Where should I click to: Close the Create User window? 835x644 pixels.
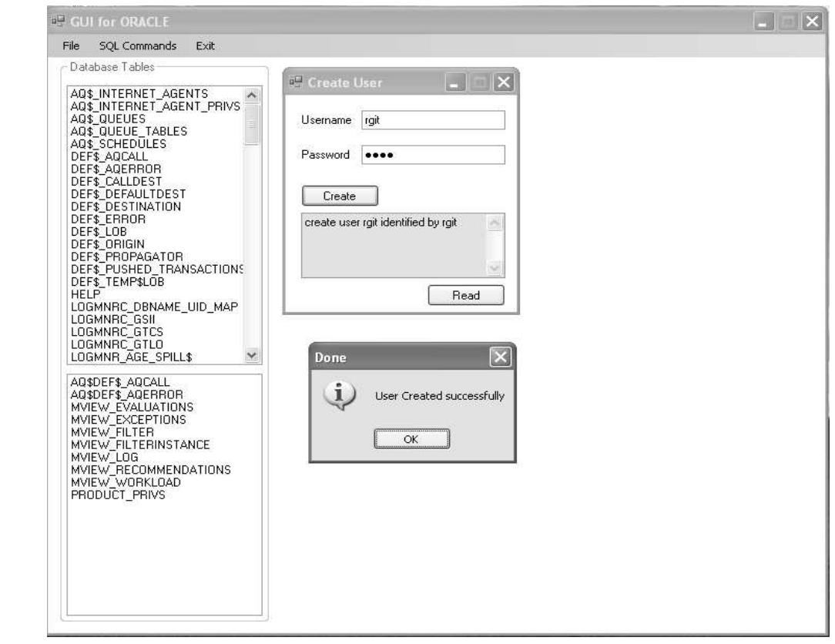point(504,82)
